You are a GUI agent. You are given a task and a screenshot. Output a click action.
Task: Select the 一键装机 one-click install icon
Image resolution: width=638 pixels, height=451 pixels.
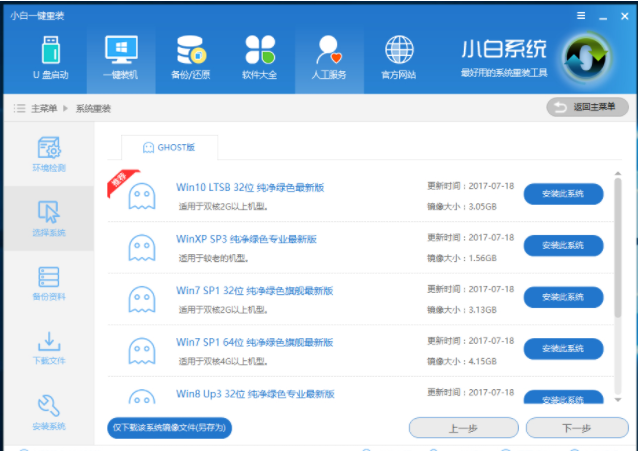click(x=119, y=56)
